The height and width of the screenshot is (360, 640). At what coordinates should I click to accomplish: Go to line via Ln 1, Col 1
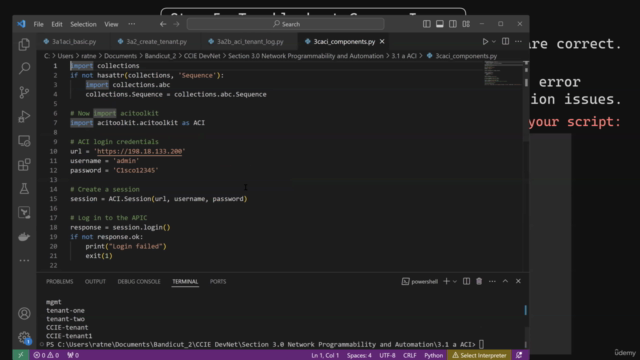point(325,355)
